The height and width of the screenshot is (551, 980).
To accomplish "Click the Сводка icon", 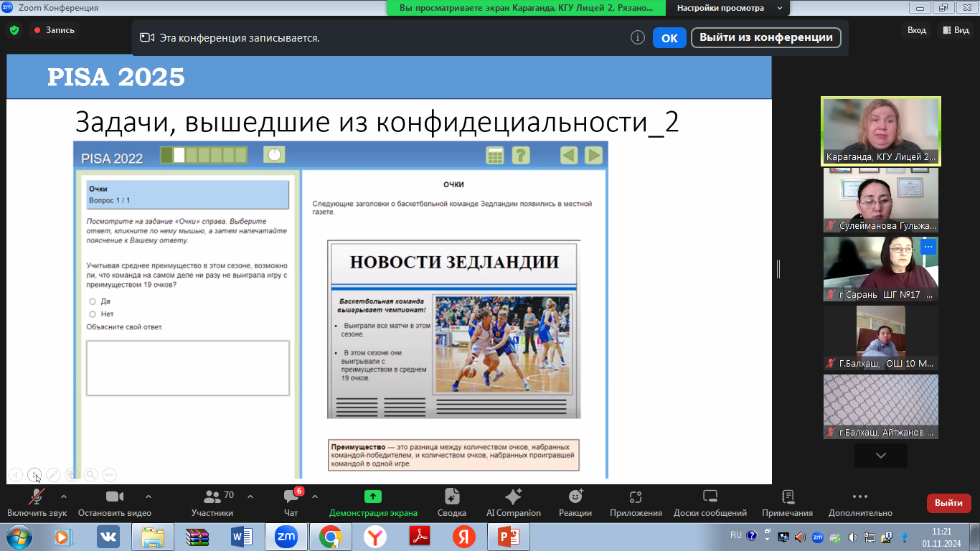I will pos(451,497).
